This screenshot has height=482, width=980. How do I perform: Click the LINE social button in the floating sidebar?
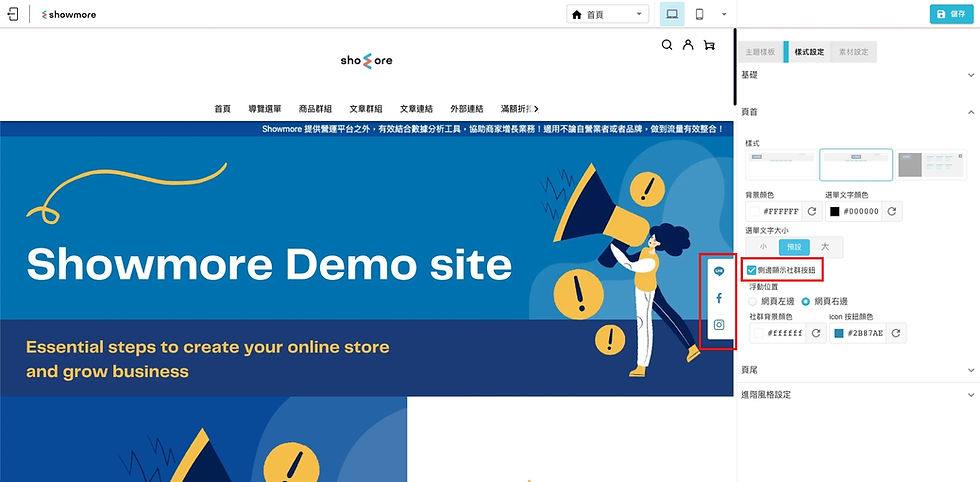click(719, 271)
